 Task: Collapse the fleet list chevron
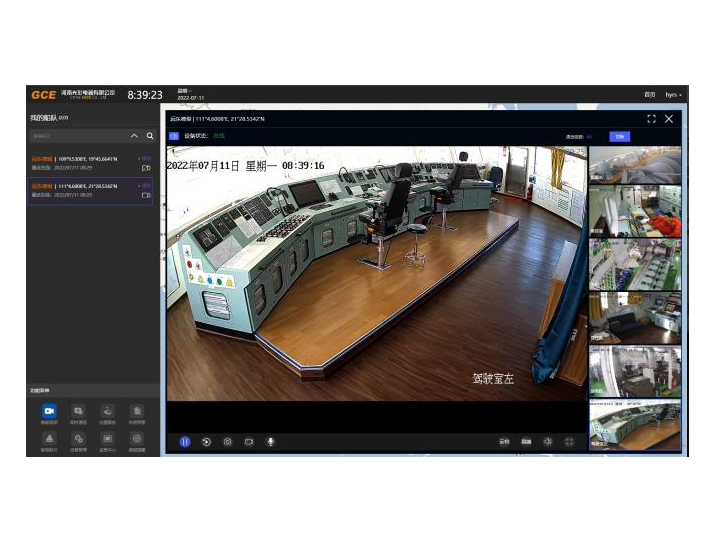tap(135, 136)
